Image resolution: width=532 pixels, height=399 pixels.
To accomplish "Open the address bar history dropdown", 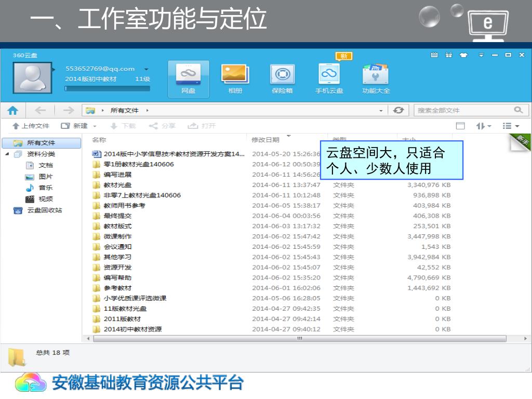I will click(381, 111).
